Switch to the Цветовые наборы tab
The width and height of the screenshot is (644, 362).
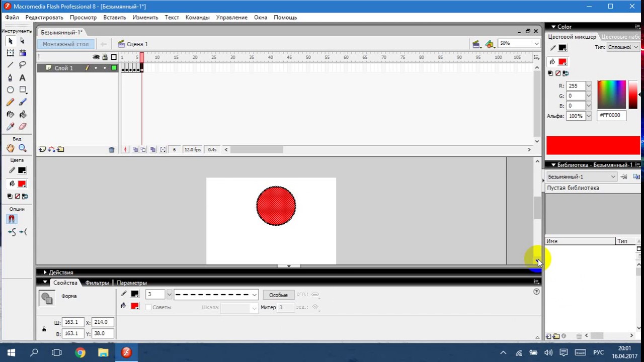click(620, 37)
